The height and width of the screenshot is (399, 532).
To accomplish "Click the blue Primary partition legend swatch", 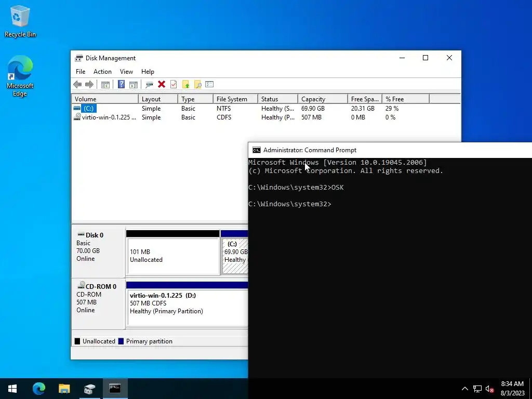I will click(x=121, y=341).
